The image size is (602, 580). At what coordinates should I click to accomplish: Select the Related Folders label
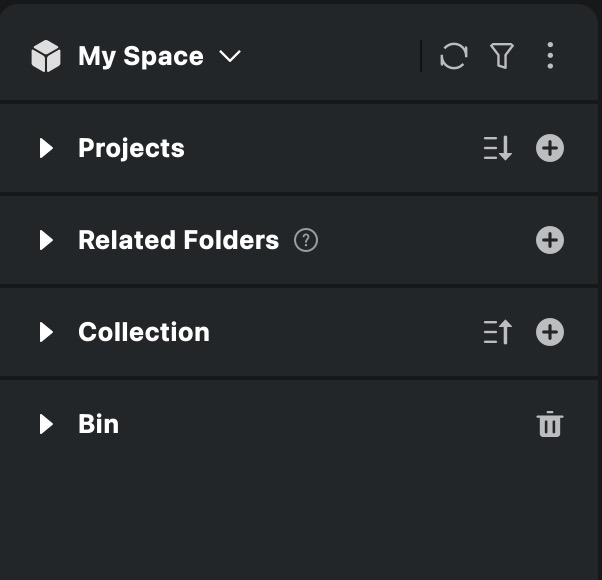[178, 241]
